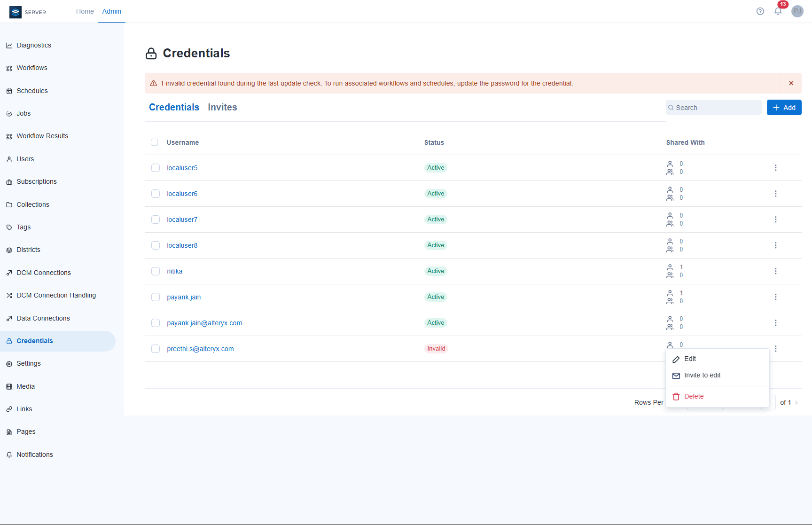Image resolution: width=812 pixels, height=525 pixels.
Task: Check the checkbox next to localuser5
Action: click(x=156, y=167)
